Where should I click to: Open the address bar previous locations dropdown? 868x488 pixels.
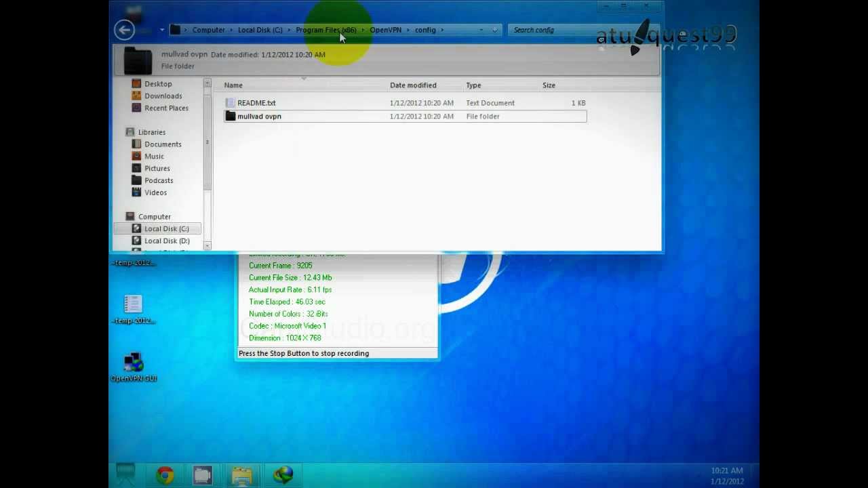pos(481,30)
